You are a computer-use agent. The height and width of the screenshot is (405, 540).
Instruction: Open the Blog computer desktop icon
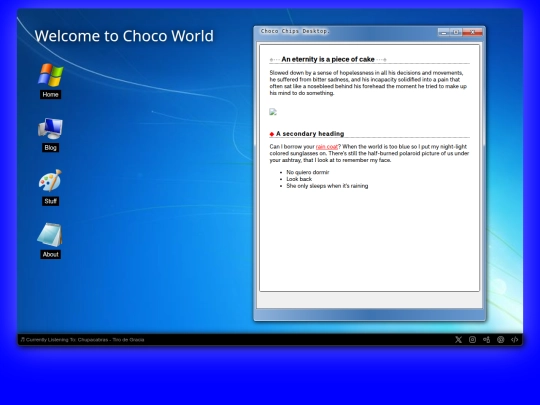[51, 128]
